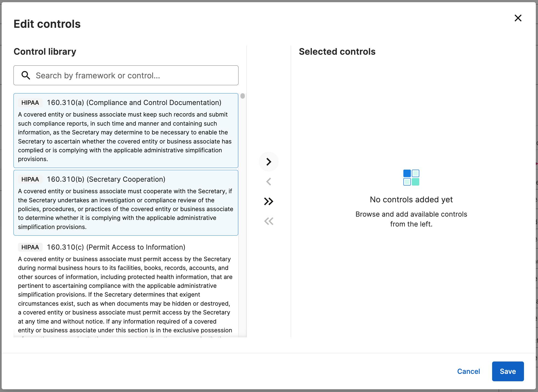This screenshot has height=392, width=538.
Task: Click the HIPAA tag on 160.310(c)
Action: [x=30, y=247]
